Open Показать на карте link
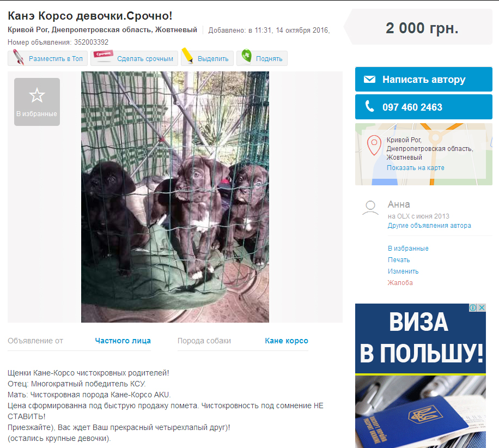Viewport: 499px width, 448px height. tap(415, 168)
